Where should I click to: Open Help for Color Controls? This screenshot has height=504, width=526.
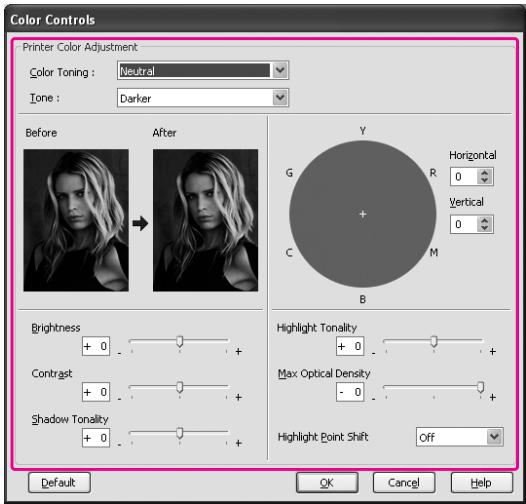(x=481, y=483)
